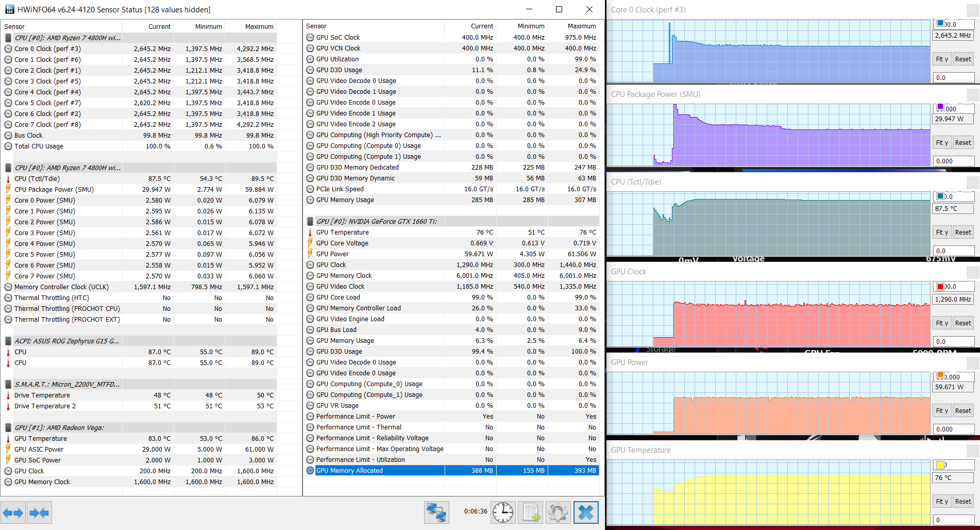Click circle icon beside GPU SoC Clock
Screen dimensions: 980x530
click(310, 37)
